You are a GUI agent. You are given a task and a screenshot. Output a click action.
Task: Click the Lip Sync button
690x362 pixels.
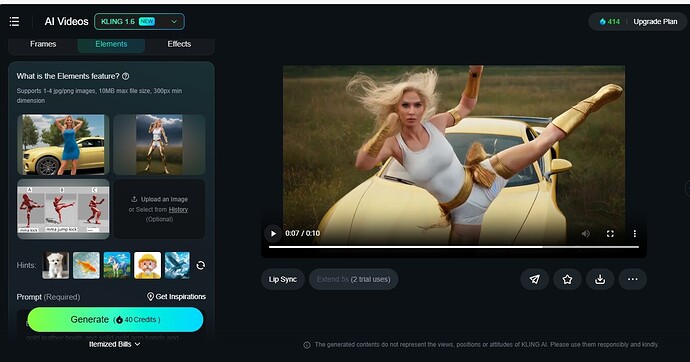click(283, 279)
